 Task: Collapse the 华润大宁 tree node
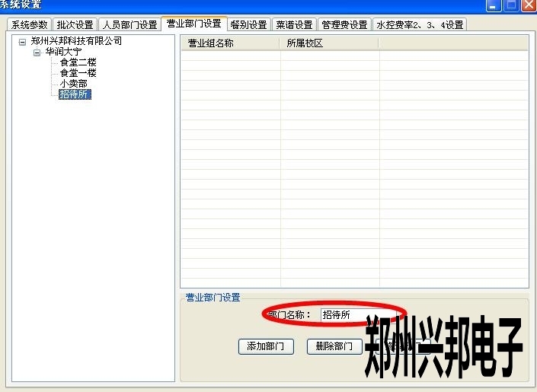point(37,53)
